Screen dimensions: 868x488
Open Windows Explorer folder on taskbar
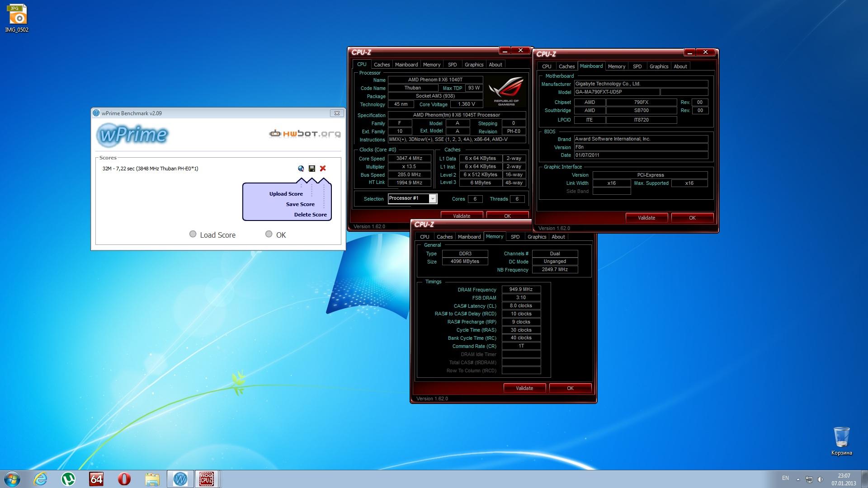pos(152,479)
